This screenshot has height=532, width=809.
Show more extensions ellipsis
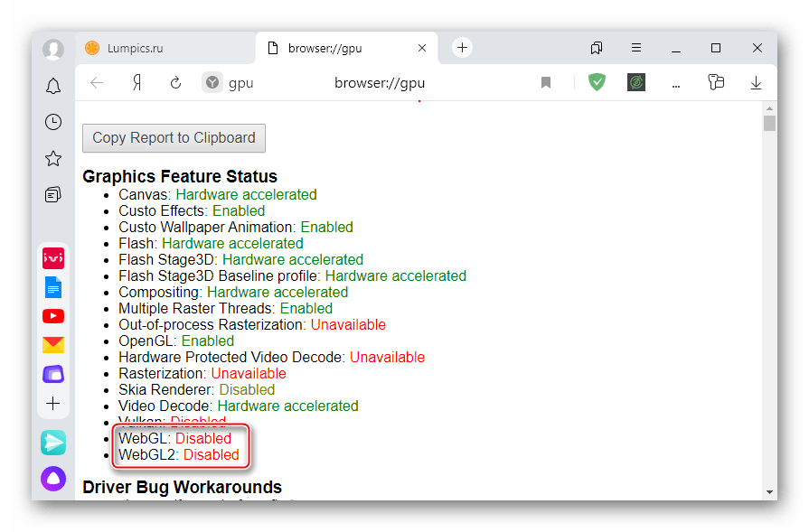pos(676,86)
